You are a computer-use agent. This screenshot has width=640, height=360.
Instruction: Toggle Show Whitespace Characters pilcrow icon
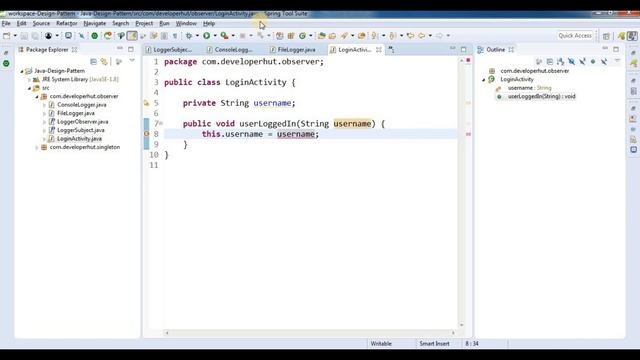[x=175, y=36]
